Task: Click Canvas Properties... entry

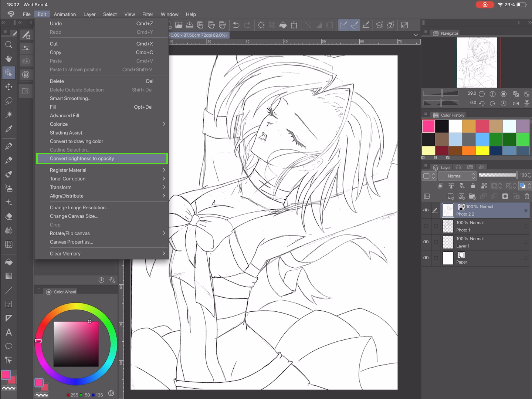Action: 71,242
